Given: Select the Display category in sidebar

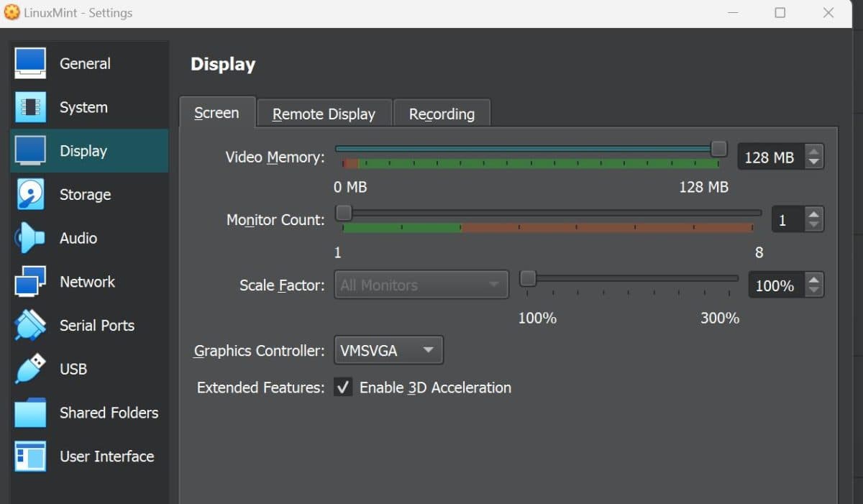Looking at the screenshot, I should pos(83,151).
